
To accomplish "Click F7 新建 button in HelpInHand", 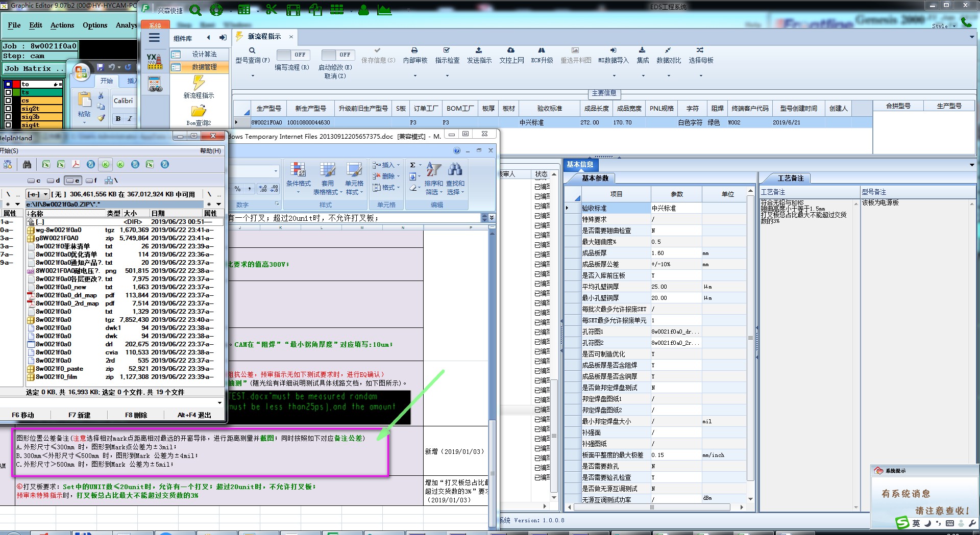I will 80,415.
